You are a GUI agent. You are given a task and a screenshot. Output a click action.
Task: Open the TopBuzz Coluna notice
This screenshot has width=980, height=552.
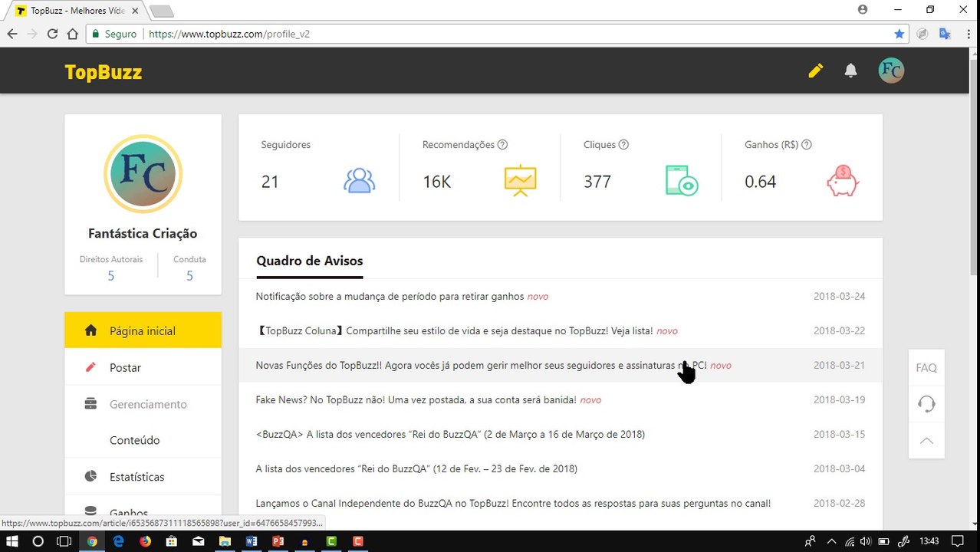(x=455, y=330)
